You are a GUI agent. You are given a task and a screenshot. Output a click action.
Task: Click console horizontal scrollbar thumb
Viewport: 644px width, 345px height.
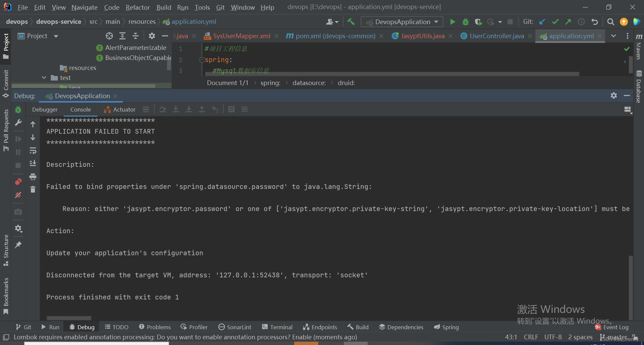69,318
